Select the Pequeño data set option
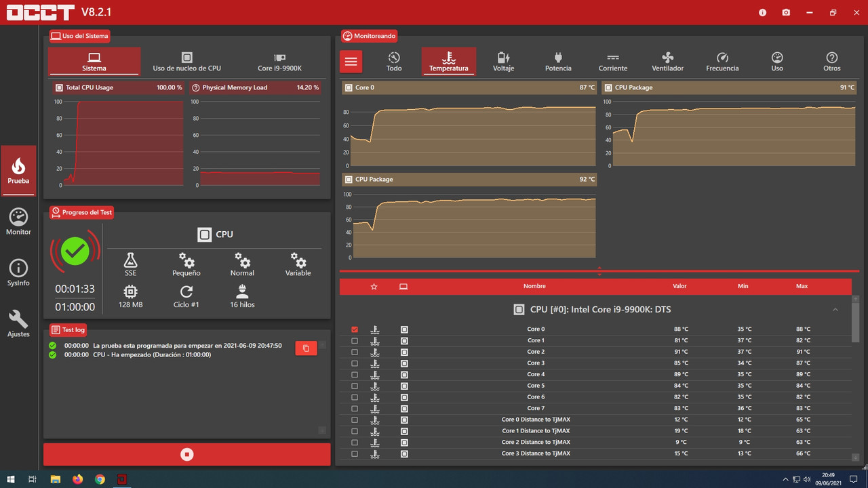868x488 pixels. coord(186,265)
